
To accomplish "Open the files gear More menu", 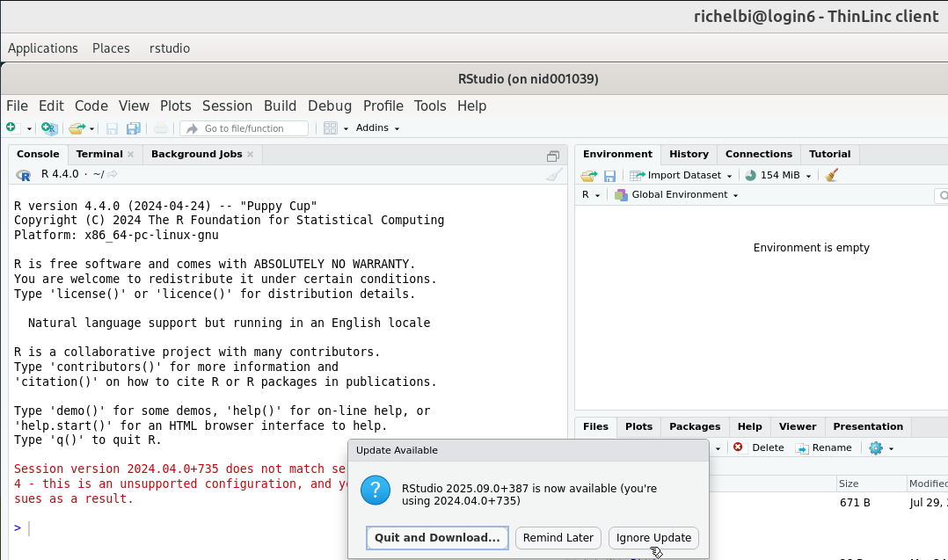I will point(880,448).
